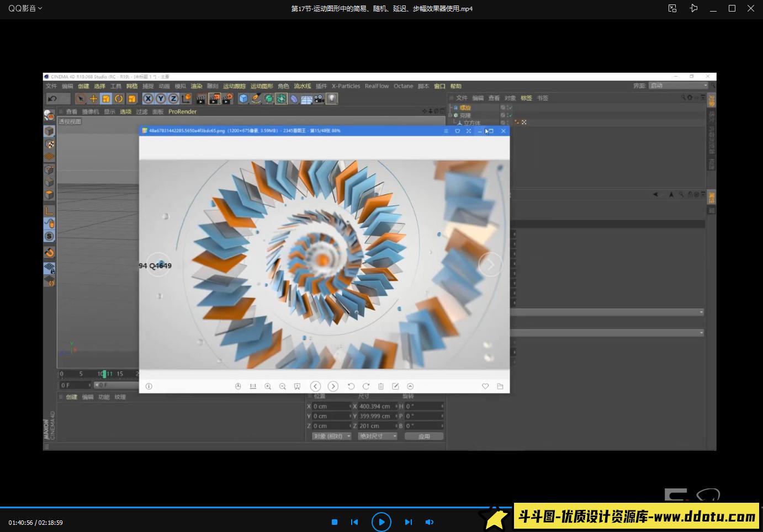Zoom out the image viewer picture
This screenshot has height=532, width=763.
(x=283, y=386)
